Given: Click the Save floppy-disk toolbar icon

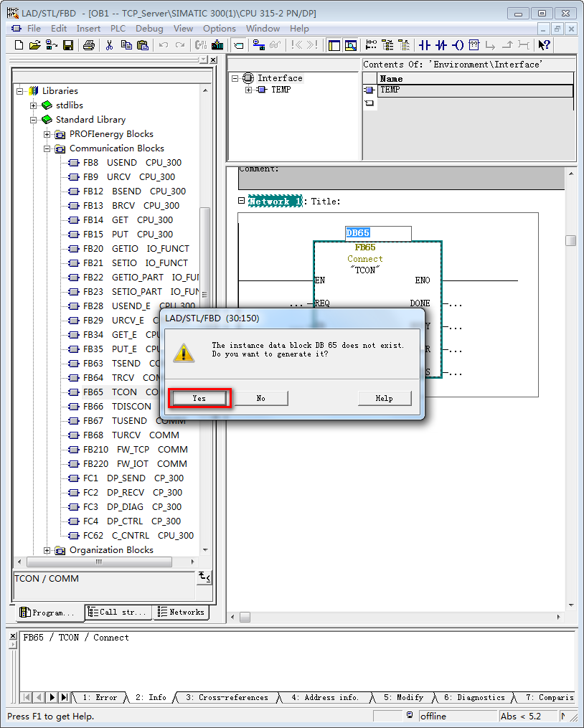Looking at the screenshot, I should tap(68, 45).
